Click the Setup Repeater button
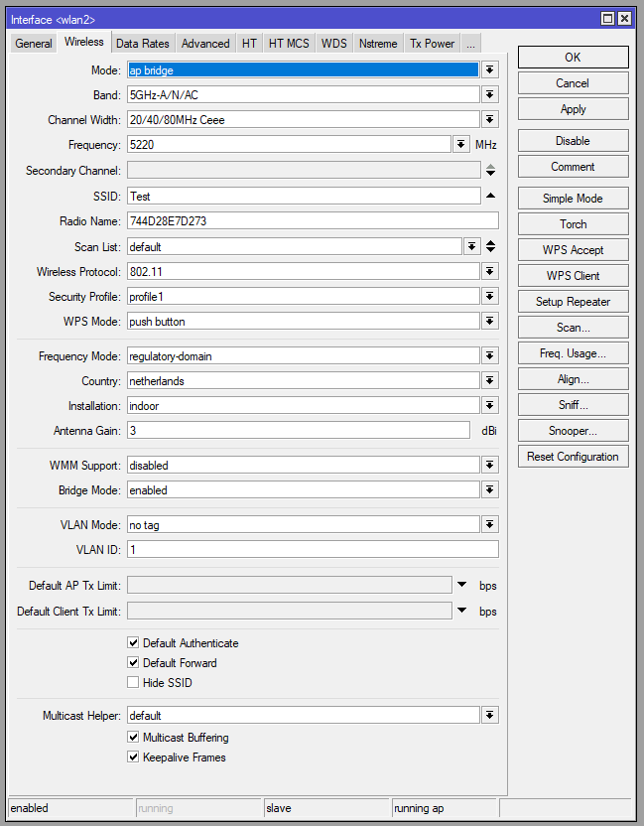 573,302
